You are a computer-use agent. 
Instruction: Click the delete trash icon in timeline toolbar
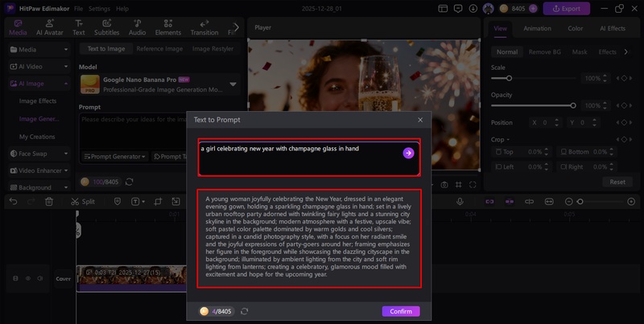tap(49, 202)
